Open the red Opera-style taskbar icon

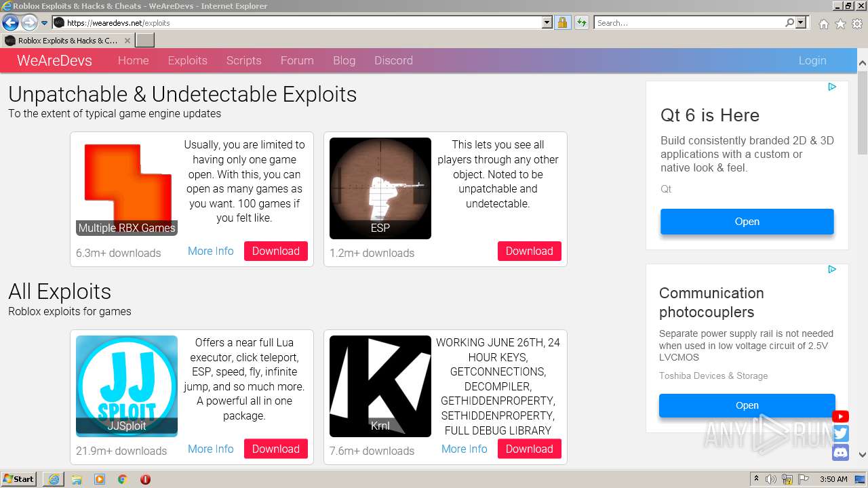pyautogui.click(x=145, y=479)
